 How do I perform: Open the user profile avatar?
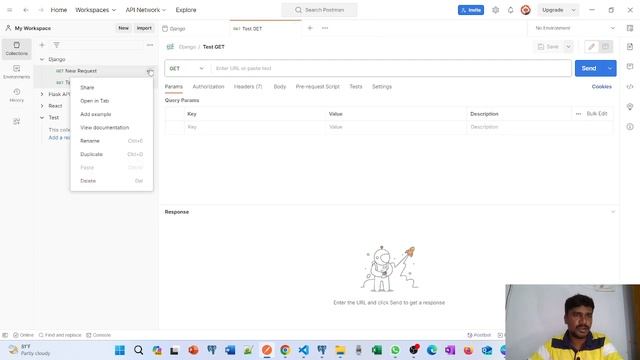click(x=526, y=10)
